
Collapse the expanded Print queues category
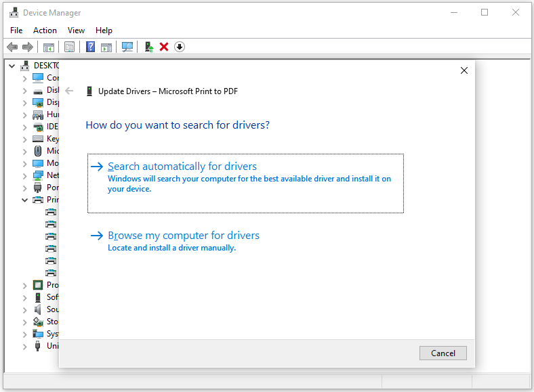point(25,200)
